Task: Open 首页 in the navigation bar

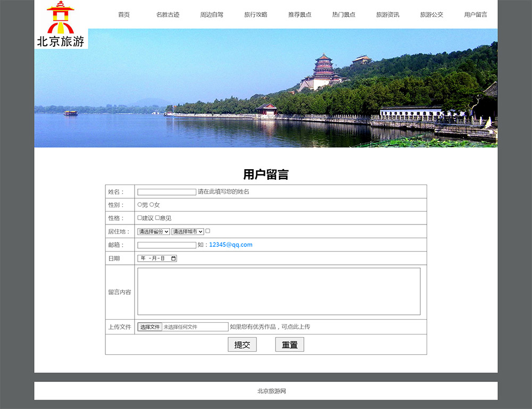Action: point(124,14)
